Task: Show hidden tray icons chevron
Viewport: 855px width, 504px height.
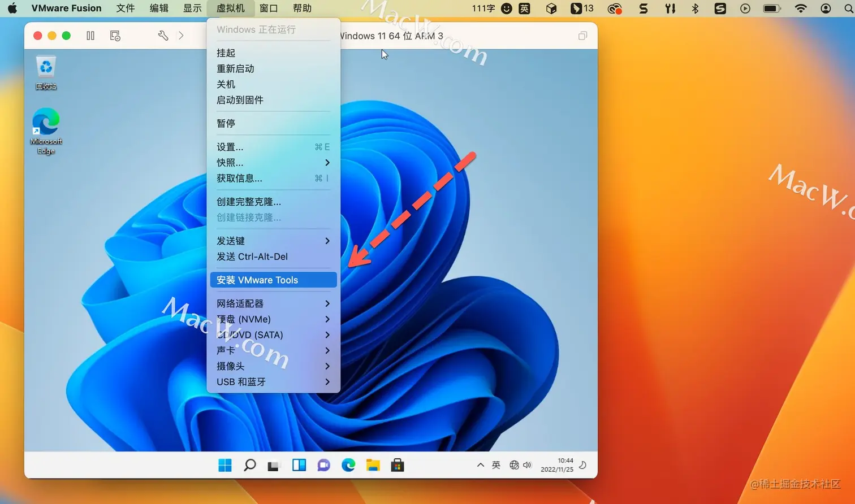Action: tap(481, 465)
